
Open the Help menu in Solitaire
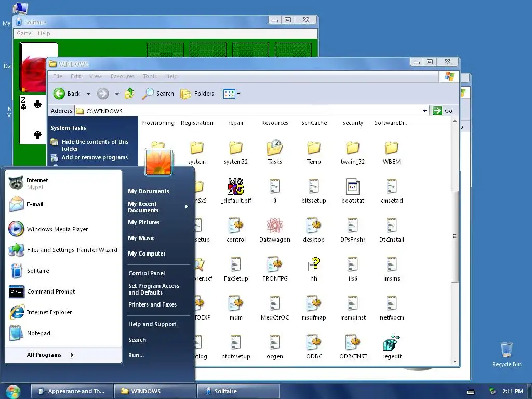click(x=44, y=33)
